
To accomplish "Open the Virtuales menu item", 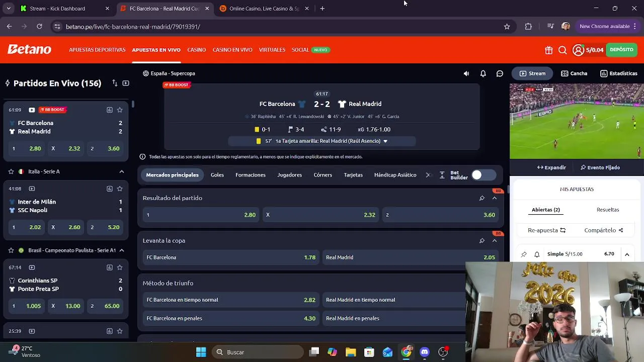I will pyautogui.click(x=272, y=50).
